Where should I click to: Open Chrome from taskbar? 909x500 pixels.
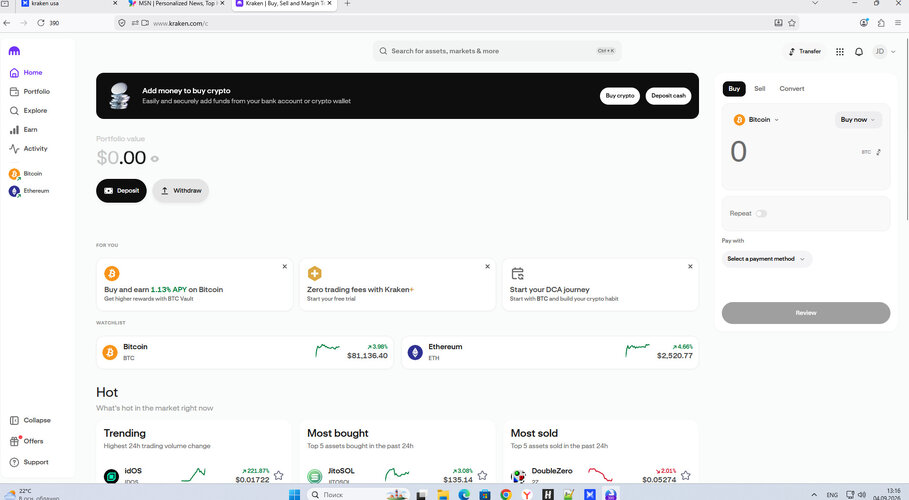click(x=506, y=494)
